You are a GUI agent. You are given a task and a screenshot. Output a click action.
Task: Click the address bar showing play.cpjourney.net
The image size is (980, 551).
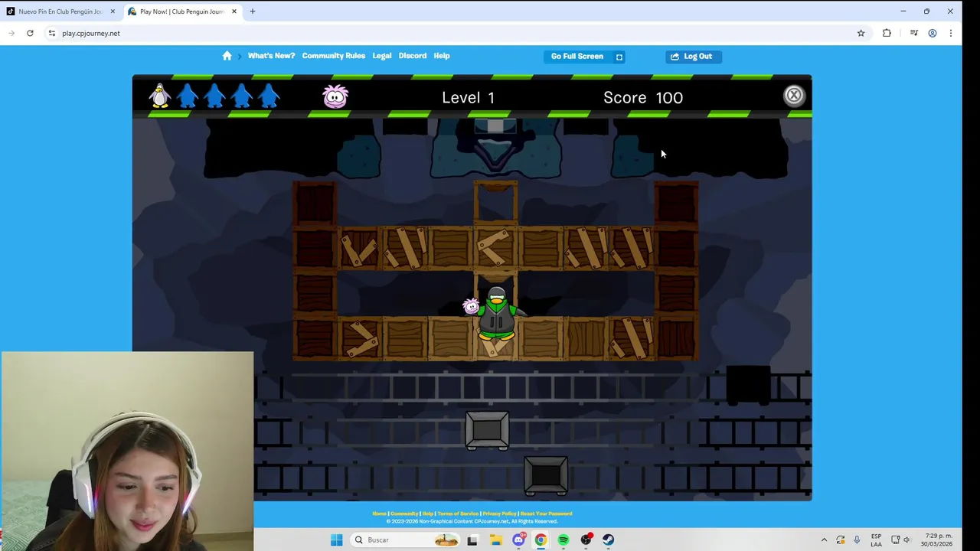(452, 33)
